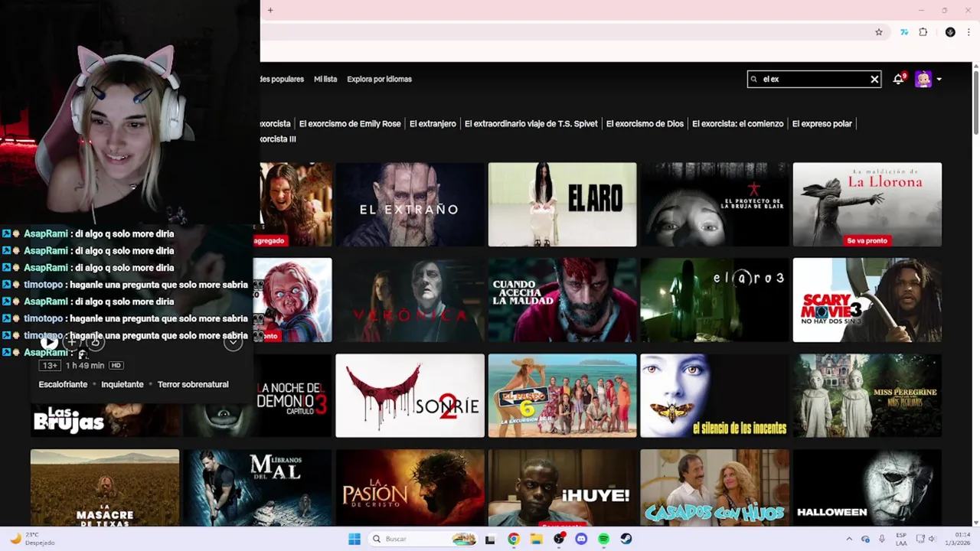Clear the Netflix search with the X
This screenshot has width=980, height=551.
pos(874,79)
